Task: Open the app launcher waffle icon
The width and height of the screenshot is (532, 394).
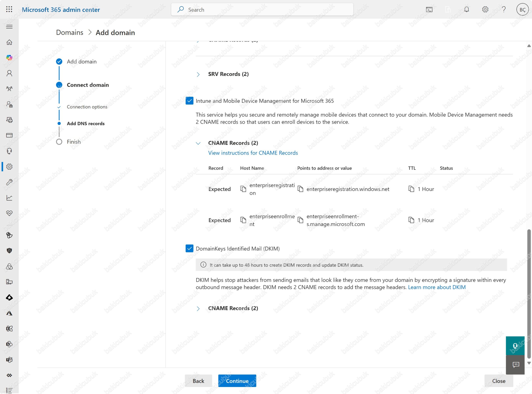Action: click(9, 9)
